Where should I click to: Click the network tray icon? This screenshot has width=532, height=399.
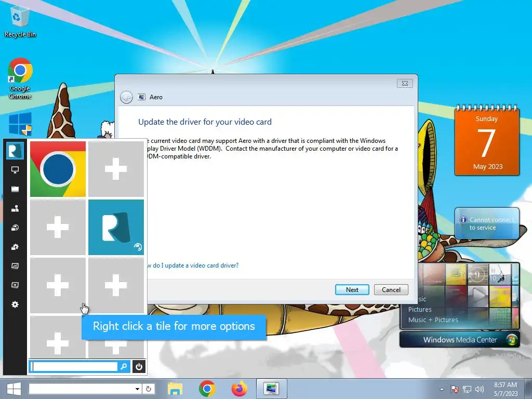pyautogui.click(x=467, y=389)
